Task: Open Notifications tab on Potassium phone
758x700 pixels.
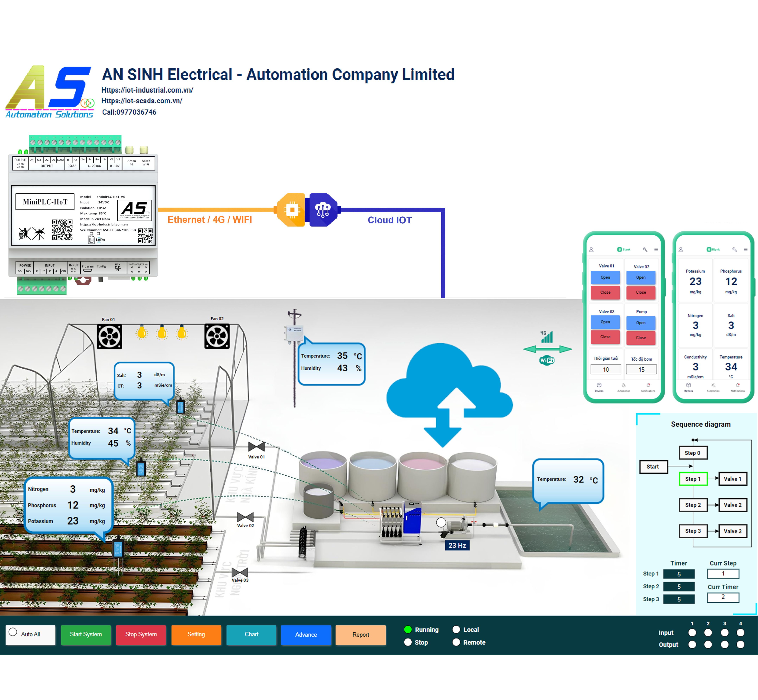Action: point(738,387)
